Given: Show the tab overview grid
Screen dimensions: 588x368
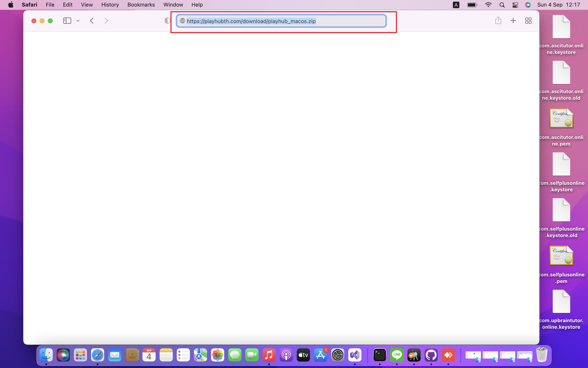Looking at the screenshot, I should point(528,21).
